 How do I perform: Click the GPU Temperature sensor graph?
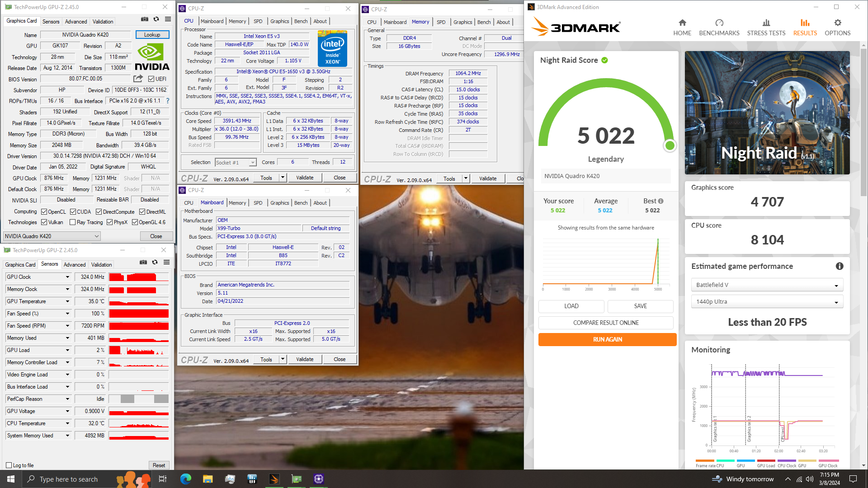click(139, 301)
